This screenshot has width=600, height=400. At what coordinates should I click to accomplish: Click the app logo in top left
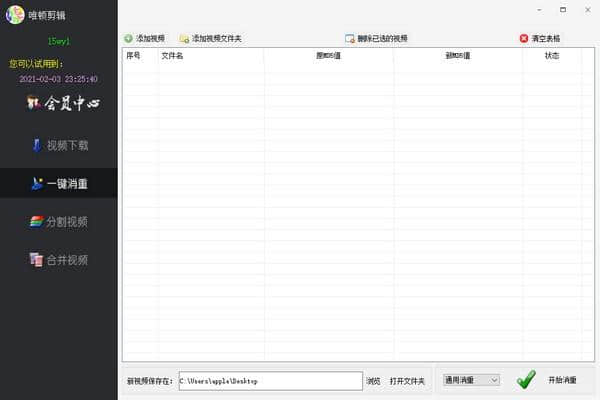[x=15, y=15]
